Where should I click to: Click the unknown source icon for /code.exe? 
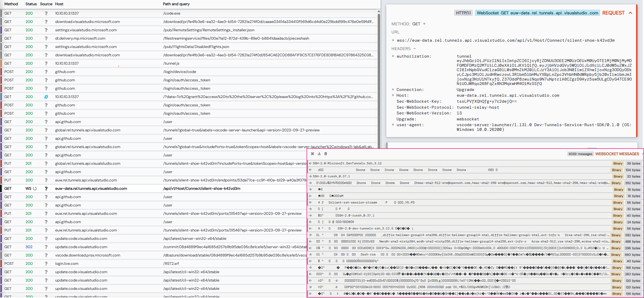[46, 13]
